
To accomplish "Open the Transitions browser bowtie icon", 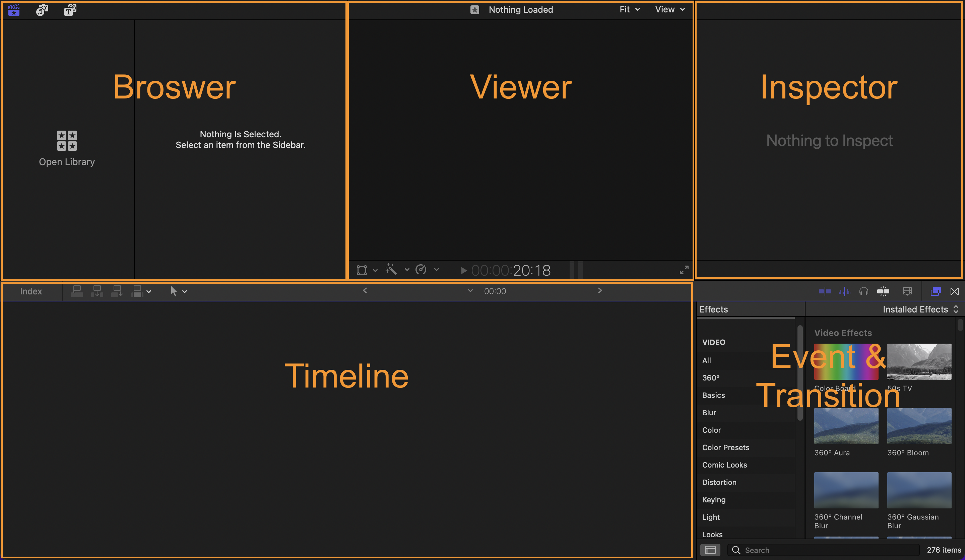I will (x=954, y=291).
